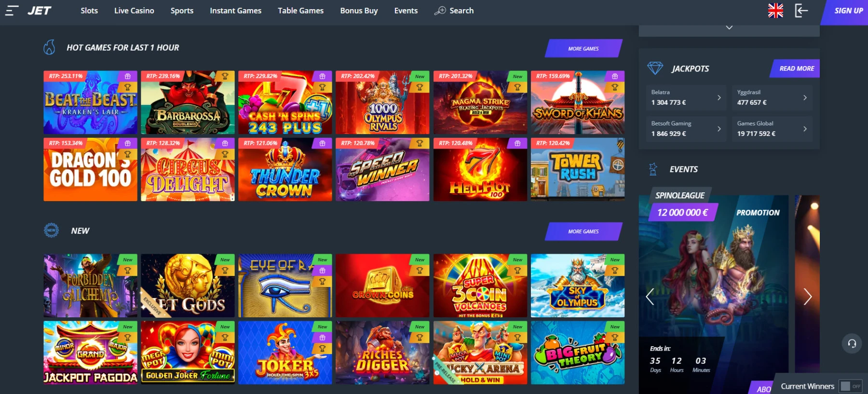The height and width of the screenshot is (394, 868).
Task: Click the SIGN UP button
Action: coord(848,11)
